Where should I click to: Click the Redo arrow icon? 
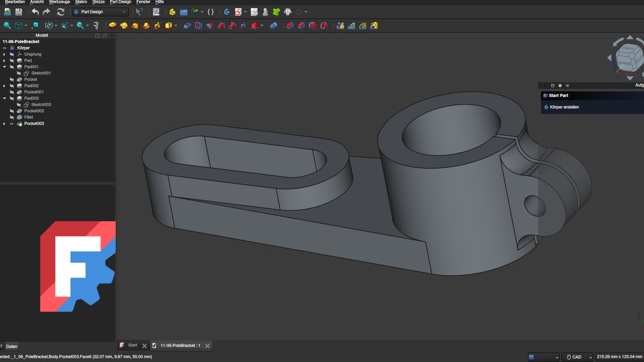(46, 12)
